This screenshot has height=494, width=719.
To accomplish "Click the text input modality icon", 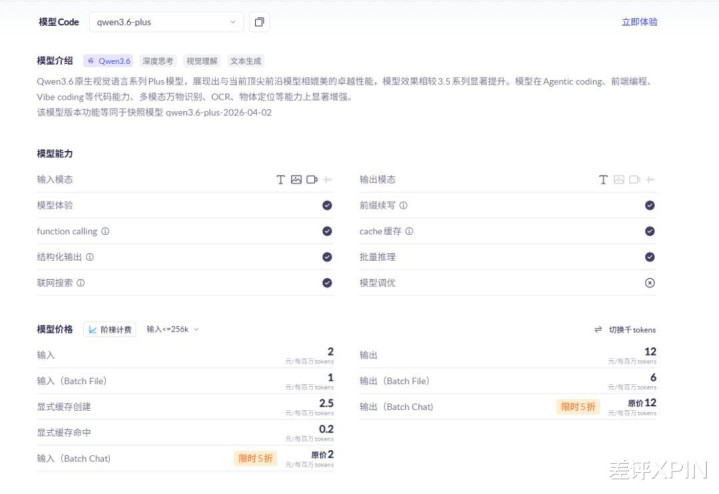I will (x=281, y=179).
